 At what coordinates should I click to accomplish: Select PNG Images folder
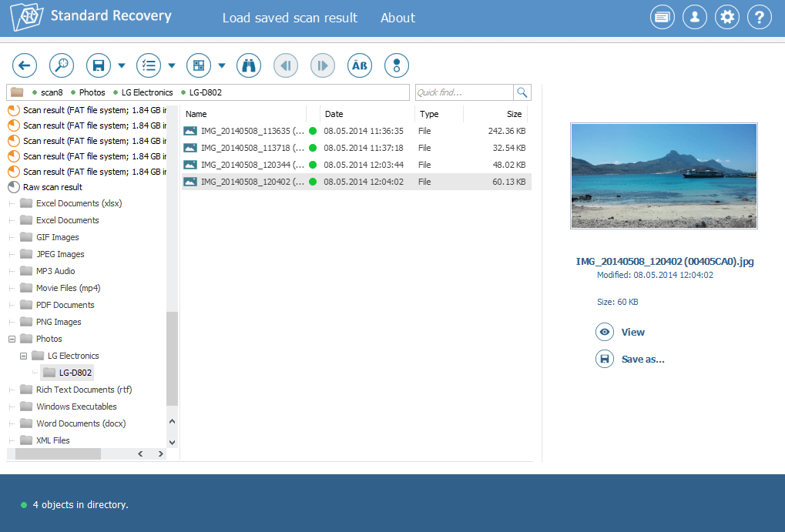(59, 323)
